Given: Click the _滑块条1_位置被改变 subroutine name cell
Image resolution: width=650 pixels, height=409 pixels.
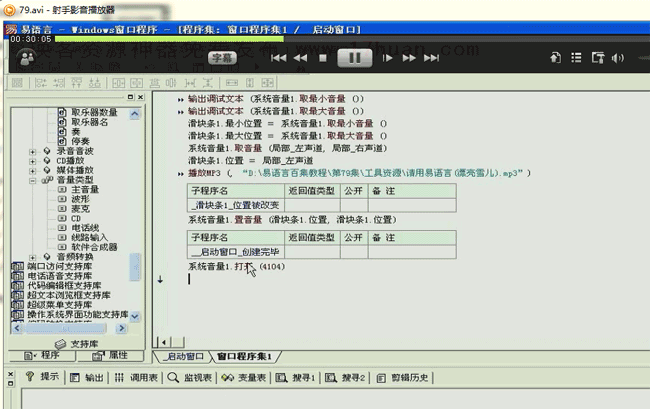Looking at the screenshot, I should (235, 205).
